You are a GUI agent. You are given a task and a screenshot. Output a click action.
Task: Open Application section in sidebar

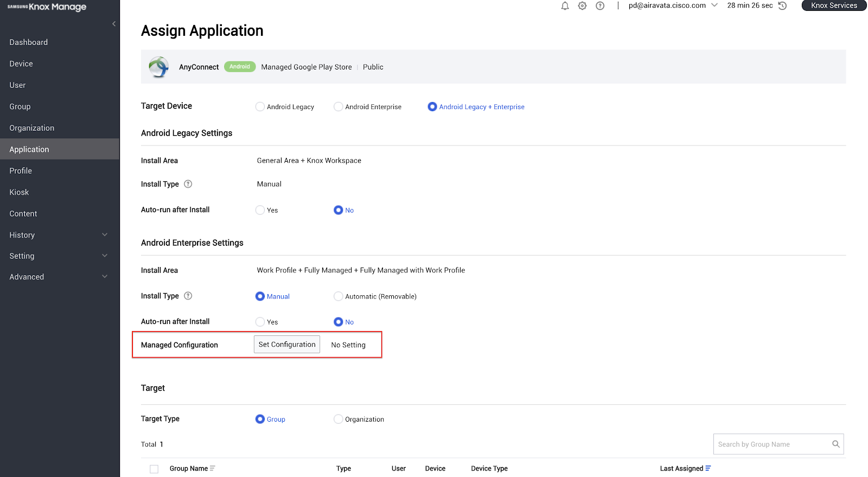(60, 149)
